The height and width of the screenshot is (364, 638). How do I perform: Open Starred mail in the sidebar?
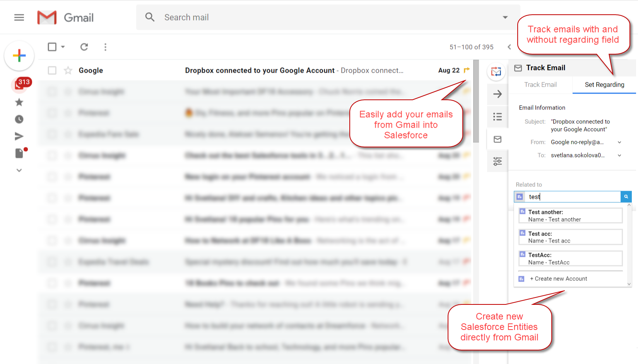(19, 103)
